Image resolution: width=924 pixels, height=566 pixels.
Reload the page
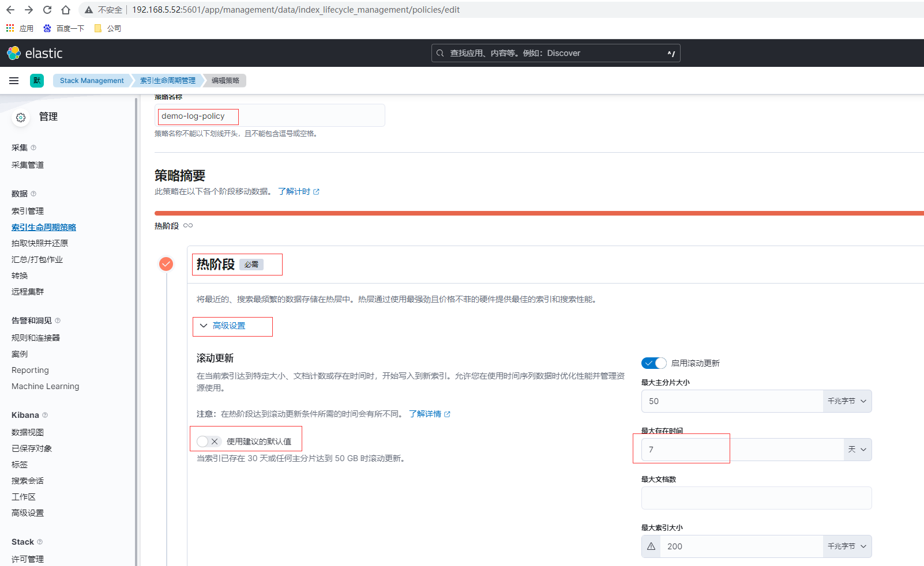coord(47,10)
